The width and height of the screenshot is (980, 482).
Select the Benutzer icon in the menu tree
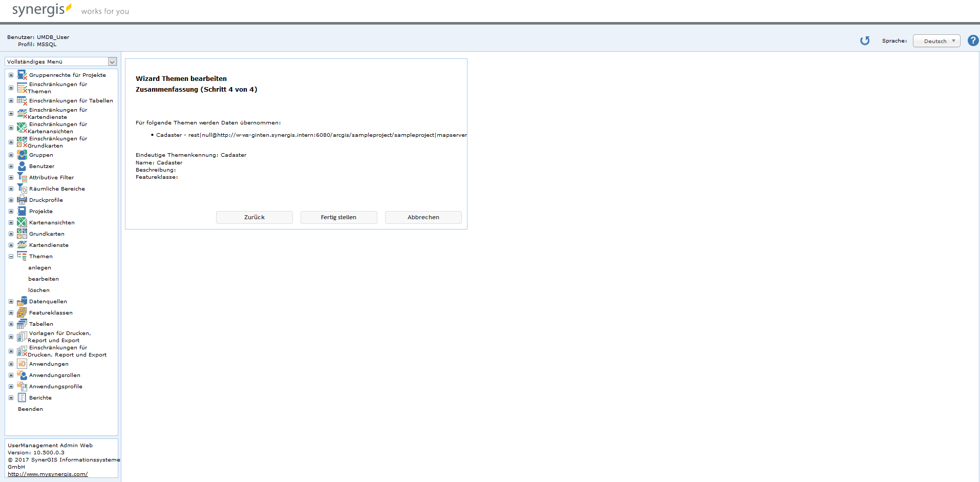(x=22, y=166)
